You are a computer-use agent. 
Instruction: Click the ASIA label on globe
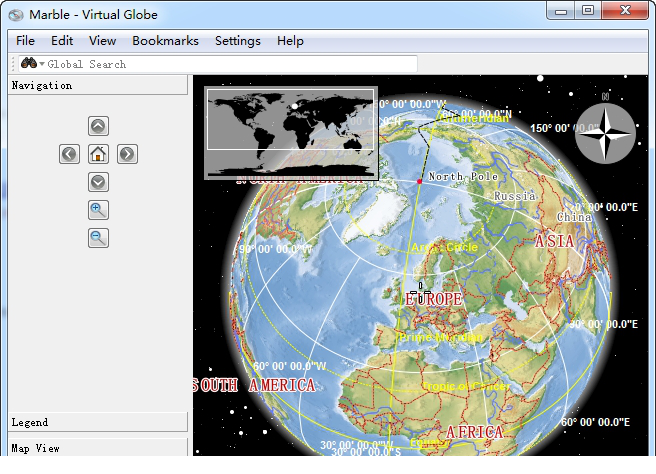click(554, 241)
